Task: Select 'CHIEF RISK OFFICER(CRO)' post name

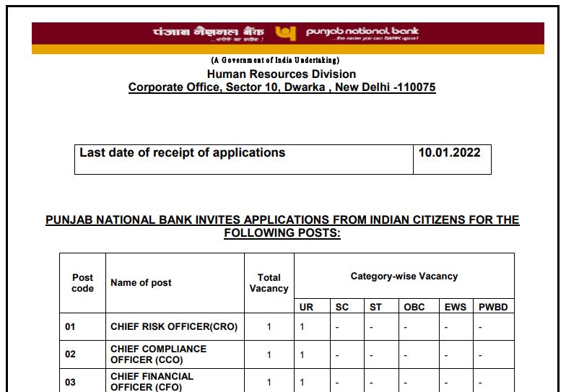Action: [174, 326]
